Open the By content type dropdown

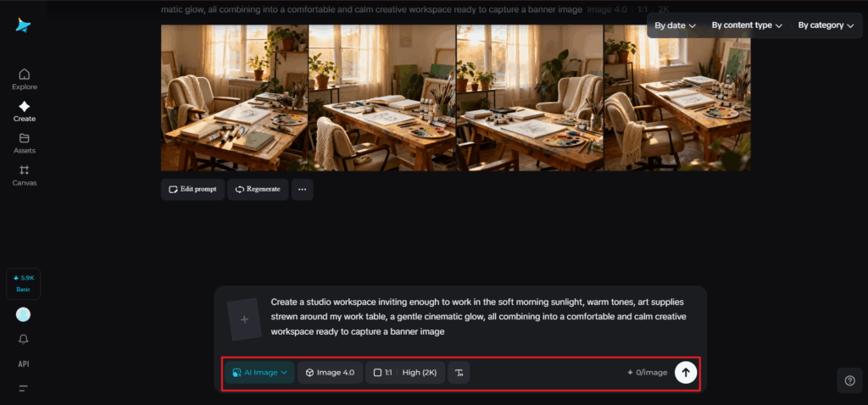tap(746, 25)
